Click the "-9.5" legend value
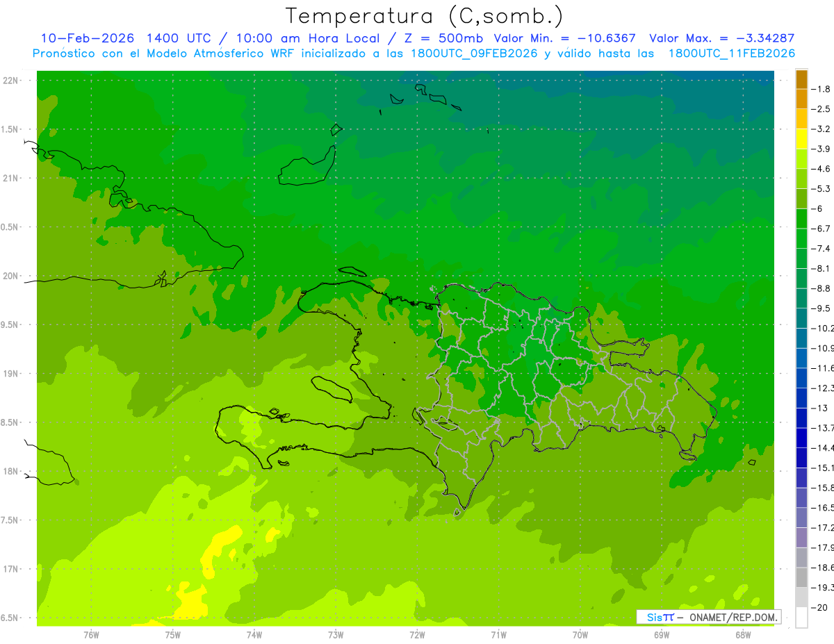Screen dimensions: 834x644 point(820,308)
